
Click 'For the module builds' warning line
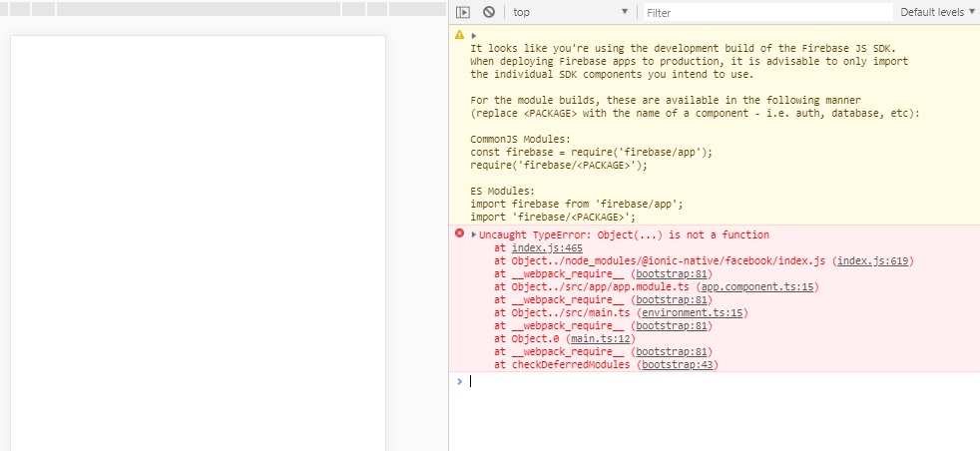pyautogui.click(x=666, y=101)
